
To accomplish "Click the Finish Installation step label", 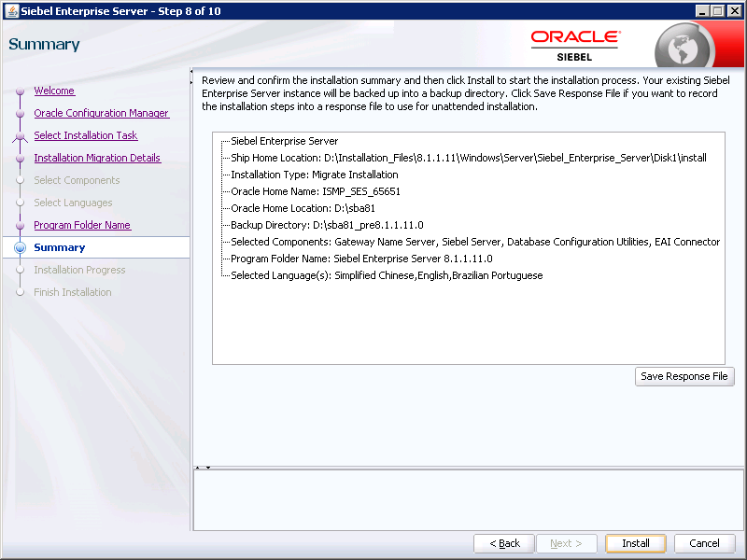I will click(x=73, y=292).
